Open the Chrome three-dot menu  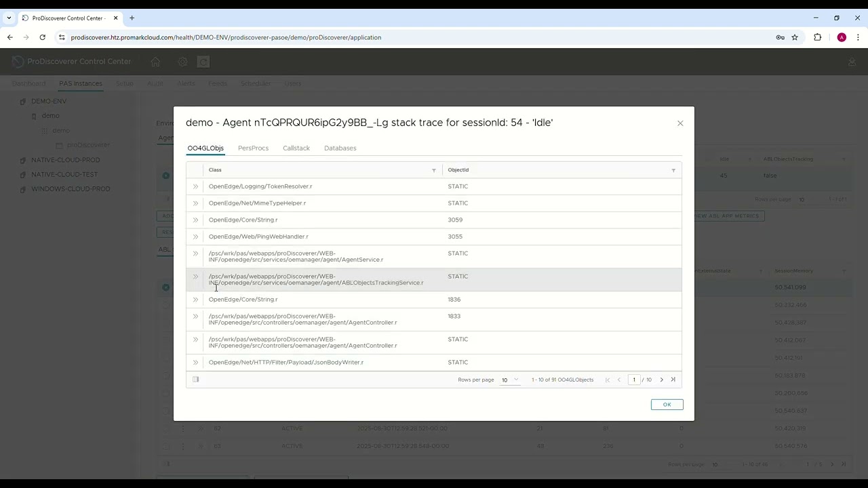point(858,37)
